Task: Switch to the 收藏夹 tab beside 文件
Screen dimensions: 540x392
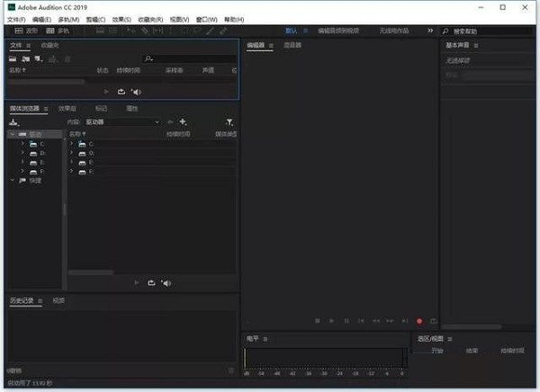Action: [x=49, y=46]
